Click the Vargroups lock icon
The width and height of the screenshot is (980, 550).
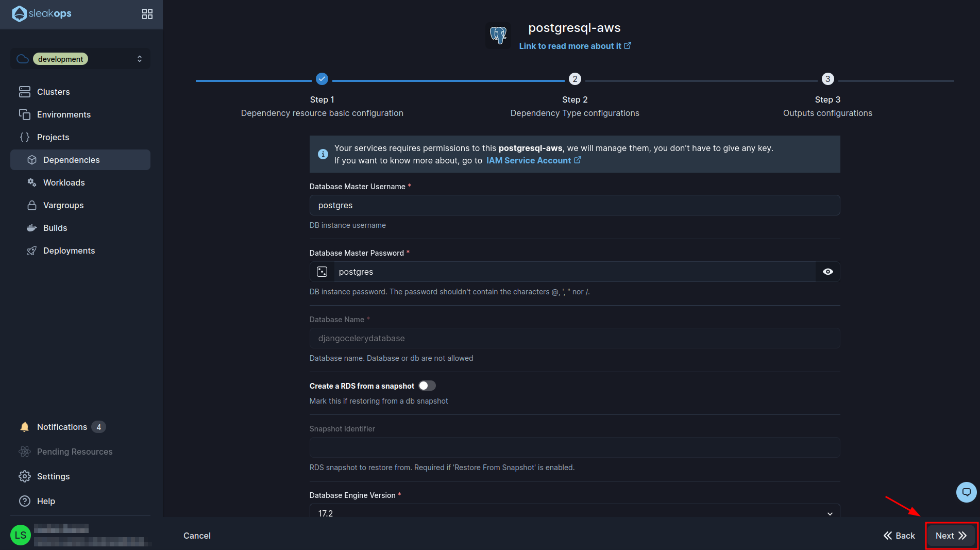click(32, 205)
